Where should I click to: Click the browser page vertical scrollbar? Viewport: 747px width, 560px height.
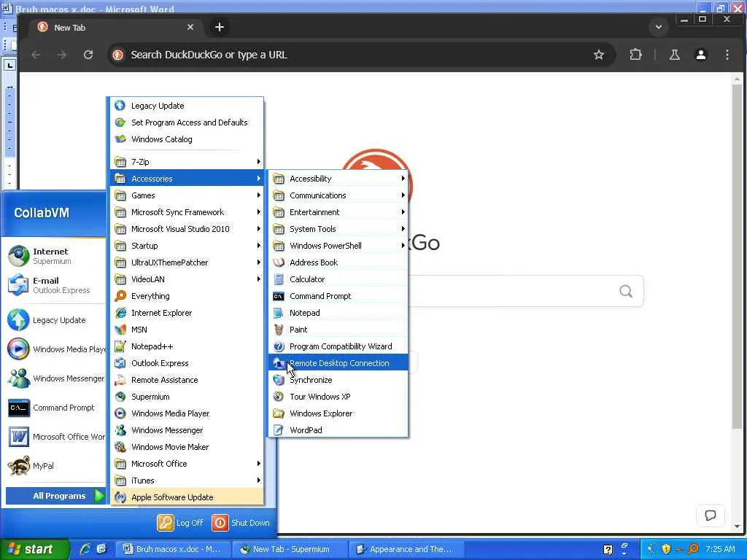[738, 257]
